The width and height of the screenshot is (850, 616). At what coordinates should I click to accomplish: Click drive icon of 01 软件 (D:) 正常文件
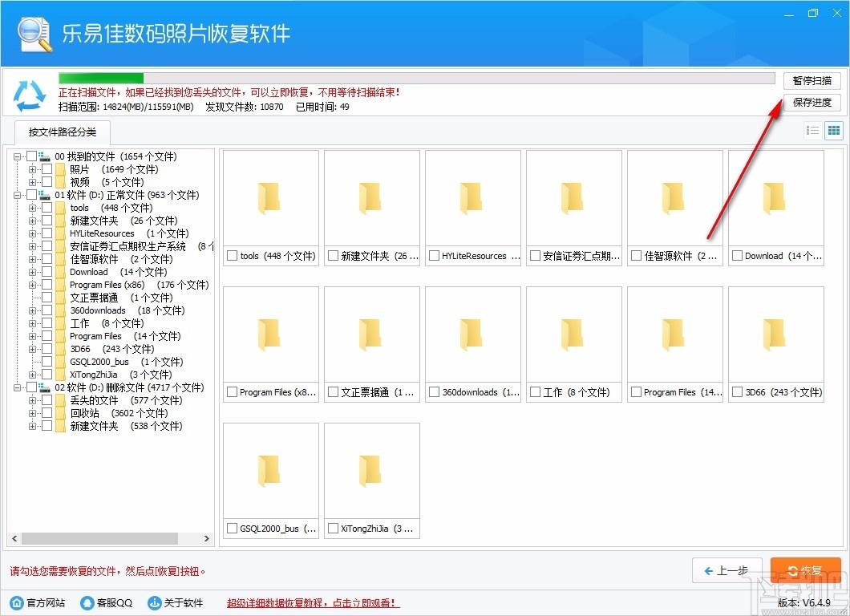point(45,195)
